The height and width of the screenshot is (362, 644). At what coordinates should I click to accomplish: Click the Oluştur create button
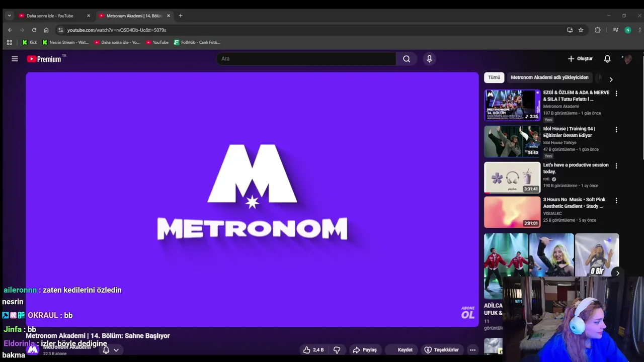[580, 59]
